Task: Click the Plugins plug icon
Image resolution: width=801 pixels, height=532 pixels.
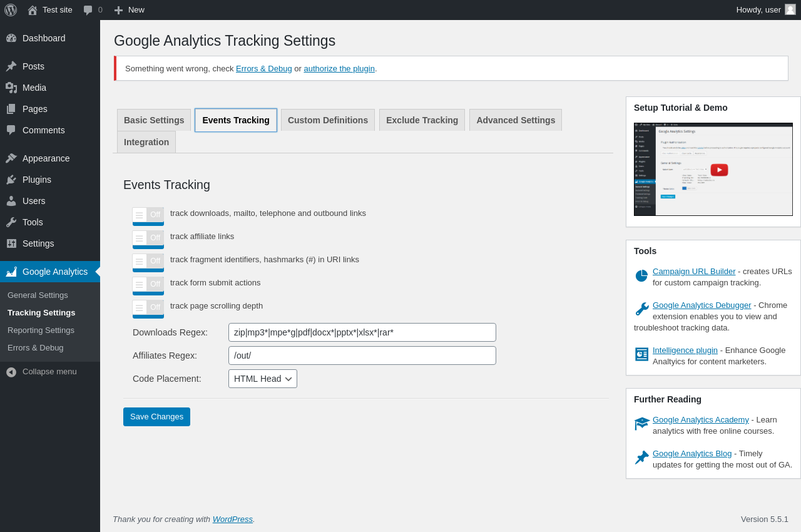Action: click(x=11, y=180)
